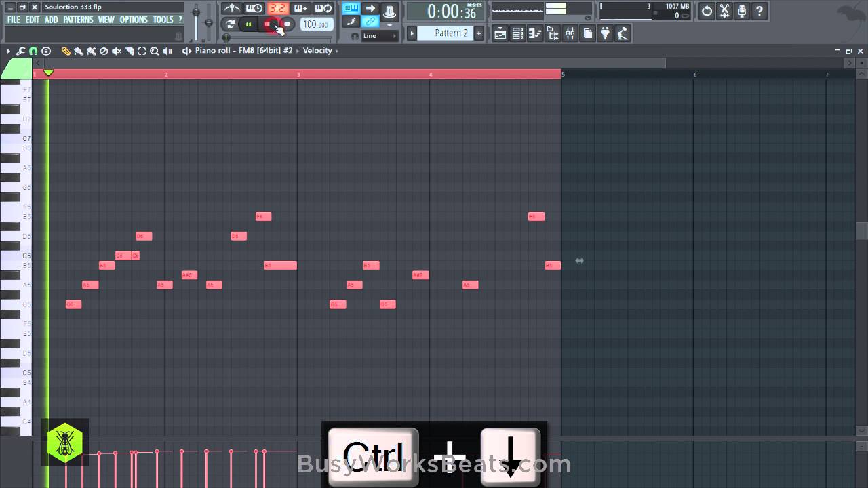Screen dimensions: 868x488
Task: Toggle the 3.2 countdown before recording
Action: [277, 8]
